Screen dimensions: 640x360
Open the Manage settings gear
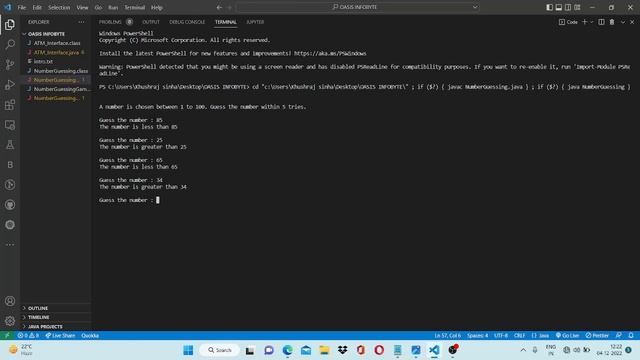coord(10,321)
